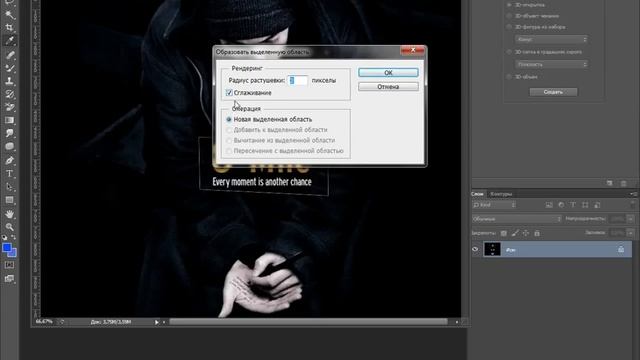The image size is (640, 360).
Task: Select Новая выделенная область radio option
Action: 229,119
